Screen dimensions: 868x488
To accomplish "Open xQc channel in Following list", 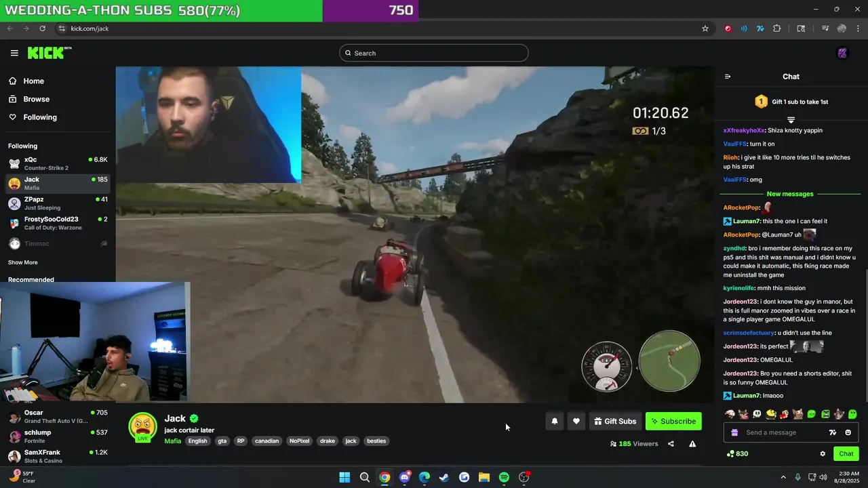I will (x=58, y=163).
